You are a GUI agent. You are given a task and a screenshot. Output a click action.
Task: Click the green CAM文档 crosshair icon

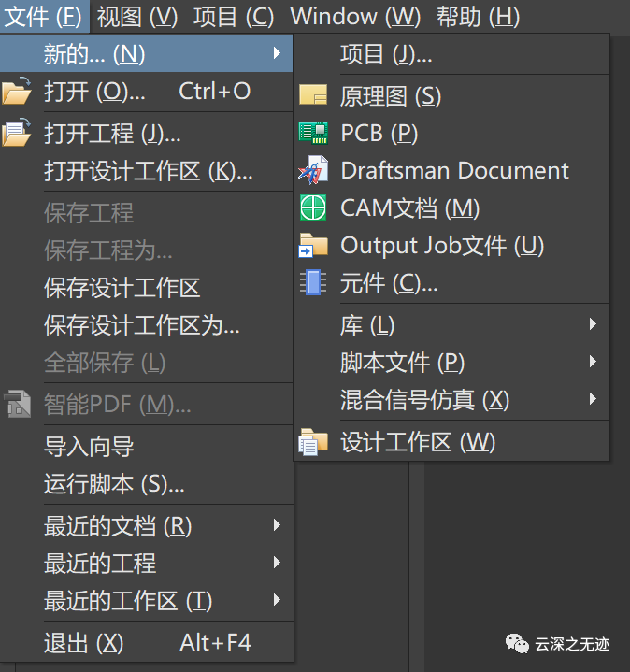[x=313, y=207]
